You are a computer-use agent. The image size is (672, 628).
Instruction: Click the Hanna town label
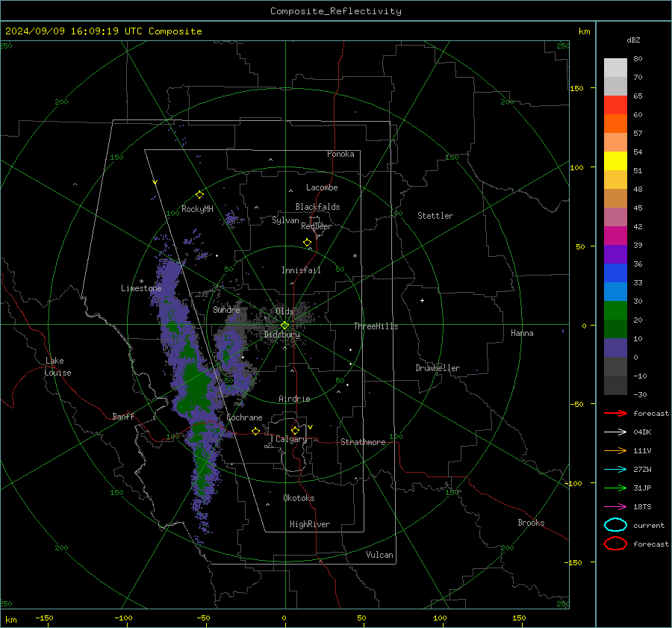(522, 333)
